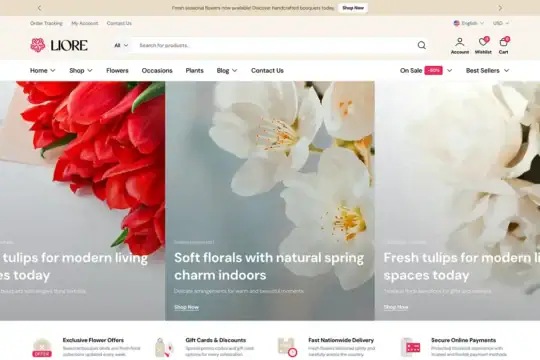Viewport: 540px width, 360px height.
Task: Go to the Plants menu item
Action: pyautogui.click(x=195, y=70)
